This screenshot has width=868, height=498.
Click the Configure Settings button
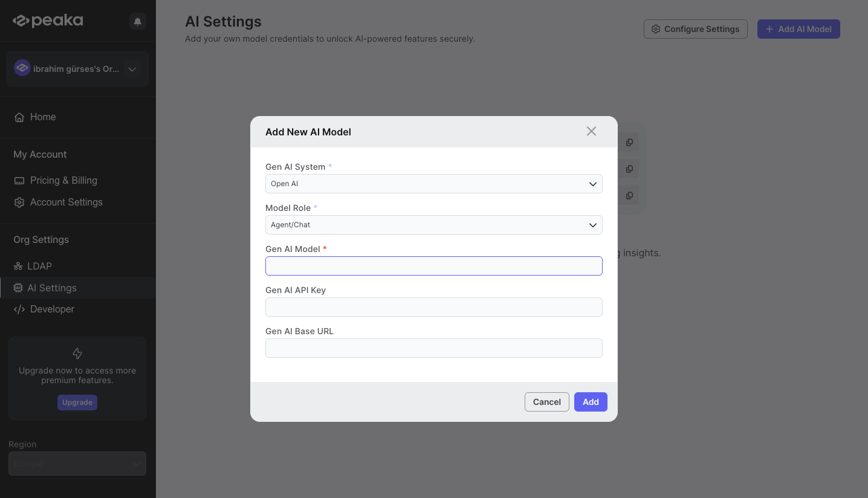tap(696, 29)
